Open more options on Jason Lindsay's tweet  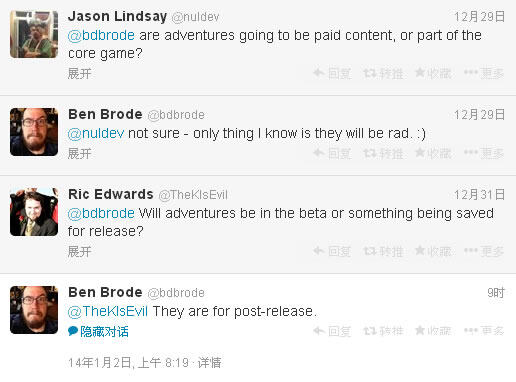(484, 73)
